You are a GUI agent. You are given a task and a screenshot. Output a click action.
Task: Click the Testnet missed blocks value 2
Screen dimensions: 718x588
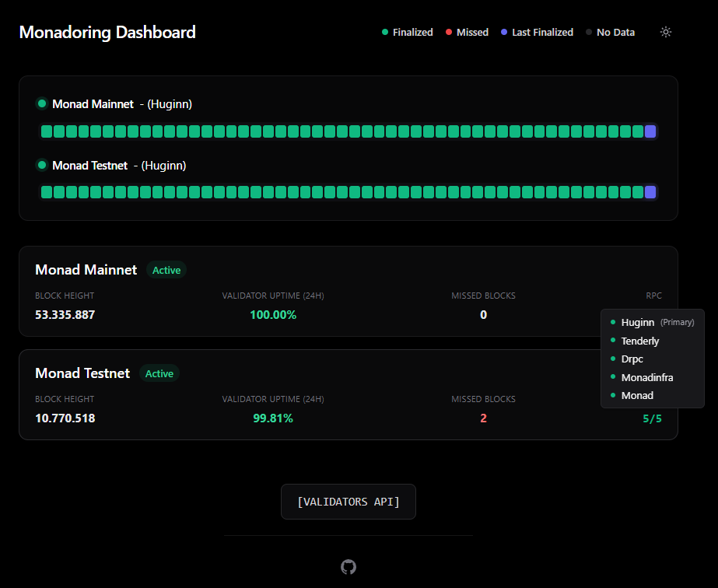click(x=483, y=418)
